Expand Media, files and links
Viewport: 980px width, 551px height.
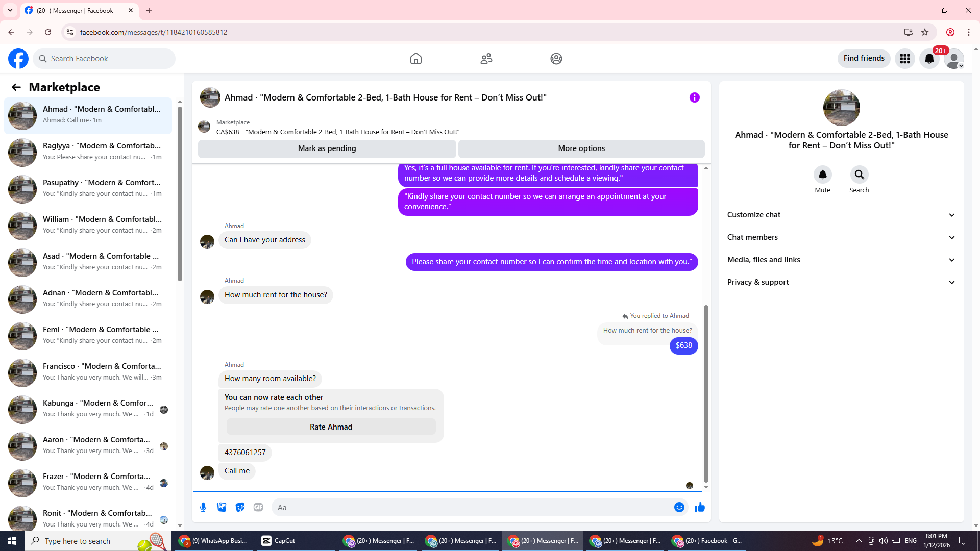841,260
